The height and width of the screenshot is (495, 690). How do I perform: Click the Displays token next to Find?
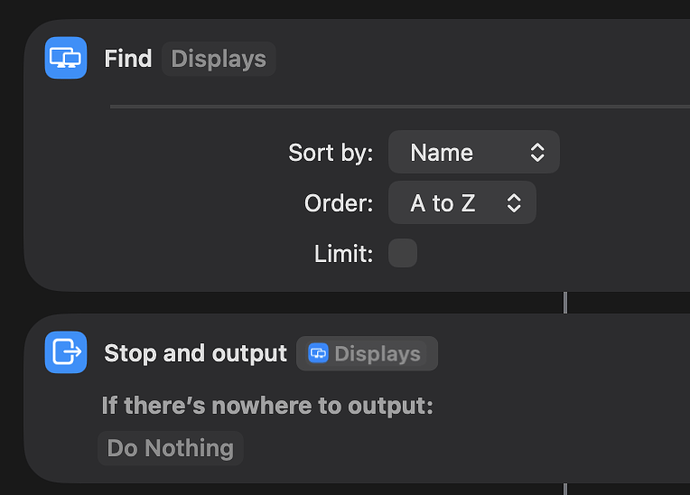[x=218, y=59]
